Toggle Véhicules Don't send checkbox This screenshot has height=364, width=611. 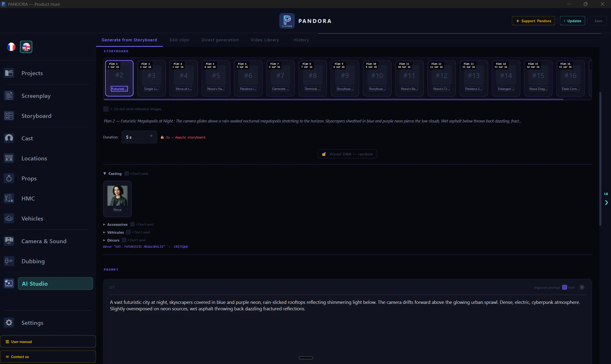click(x=128, y=232)
